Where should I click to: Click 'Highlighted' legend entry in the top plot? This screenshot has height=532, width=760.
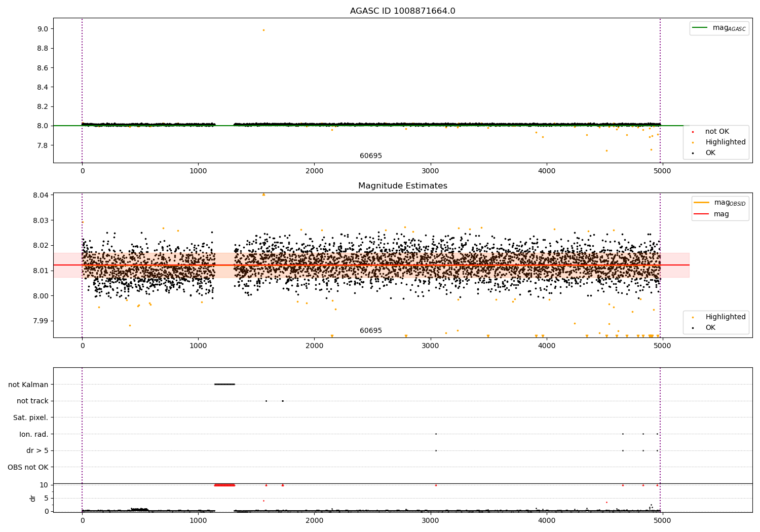coord(726,142)
